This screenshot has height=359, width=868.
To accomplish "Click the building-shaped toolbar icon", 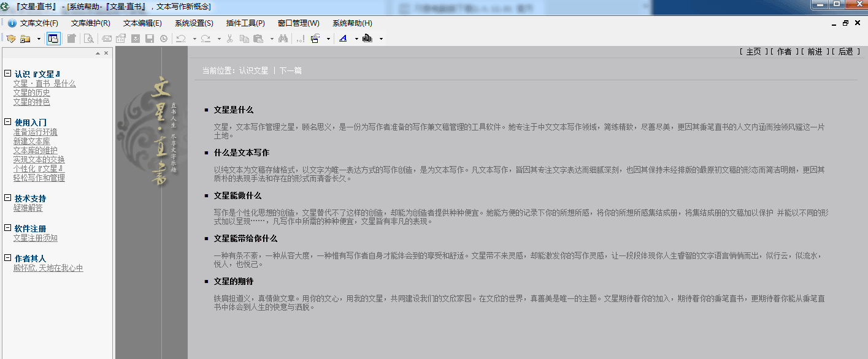I will 367,39.
